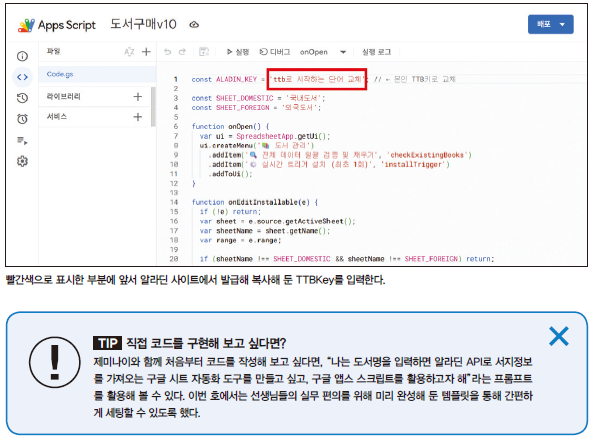Click the undo arrow in editor toolbar
This screenshot has width=590, height=437.
tap(168, 52)
